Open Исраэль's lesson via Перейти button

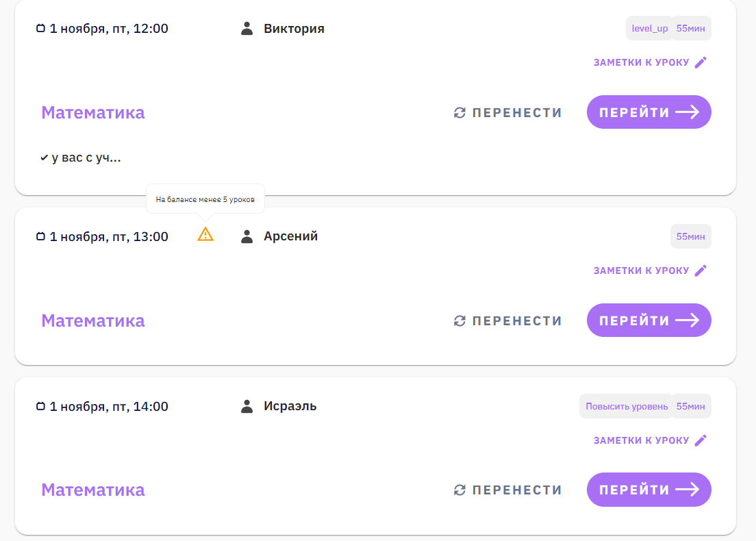648,490
